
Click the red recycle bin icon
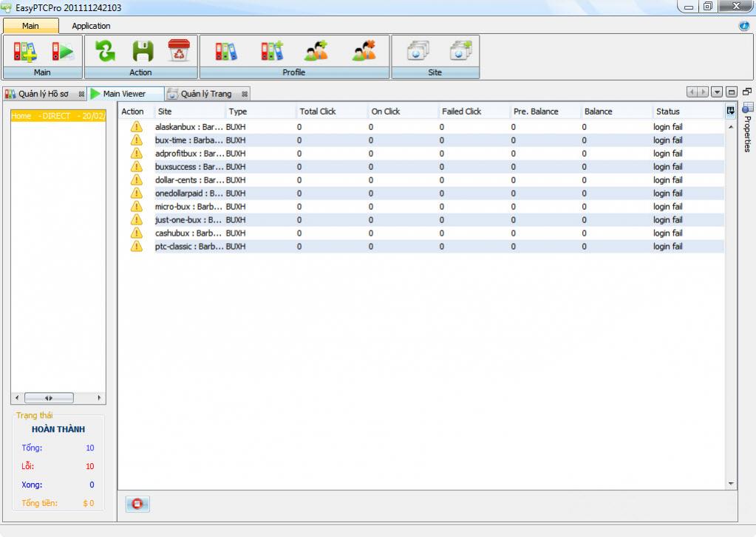coord(179,50)
